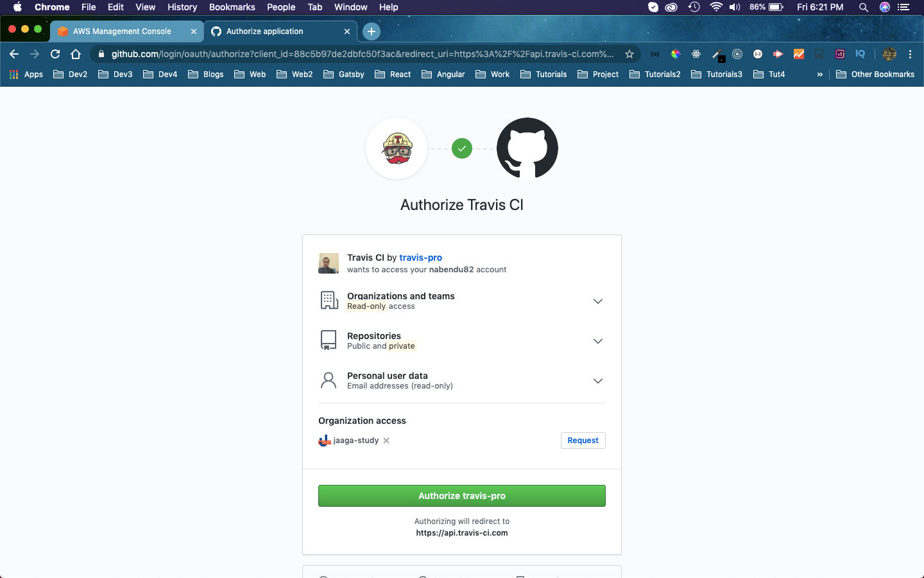The image size is (924, 578).
Task: Open the Project bookmarks folder
Action: 598,74
